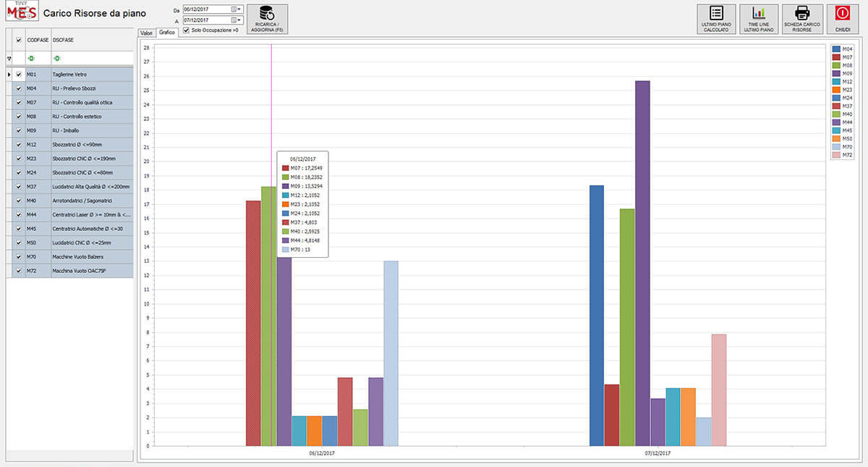Toggle the select-all checkbox in the grid header

pos(19,41)
